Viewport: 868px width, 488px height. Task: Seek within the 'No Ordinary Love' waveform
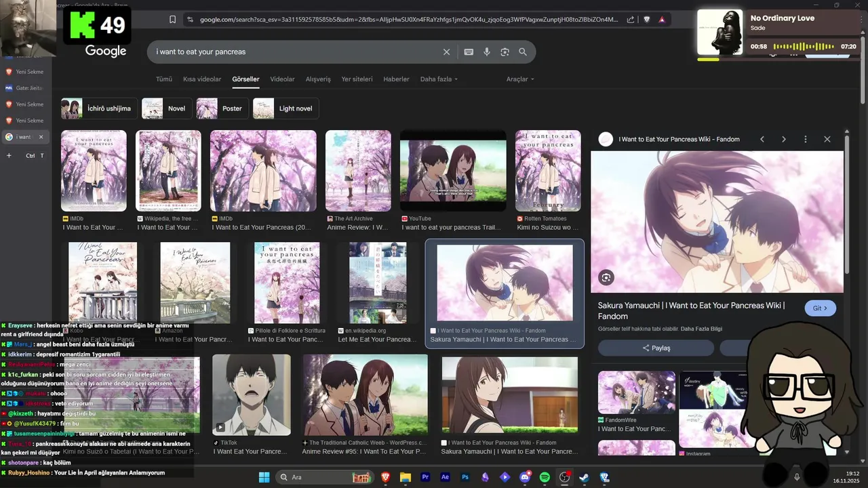point(804,47)
